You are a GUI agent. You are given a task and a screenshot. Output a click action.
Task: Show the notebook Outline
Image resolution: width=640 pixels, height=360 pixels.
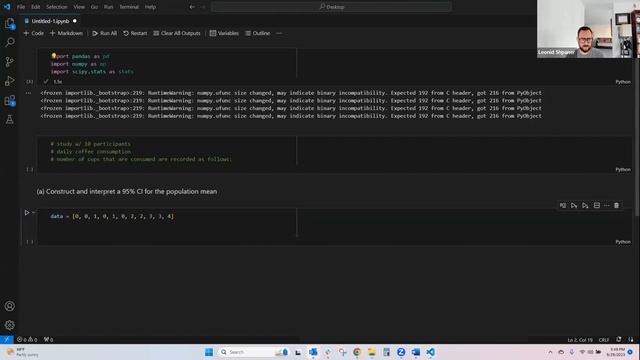pyautogui.click(x=258, y=33)
